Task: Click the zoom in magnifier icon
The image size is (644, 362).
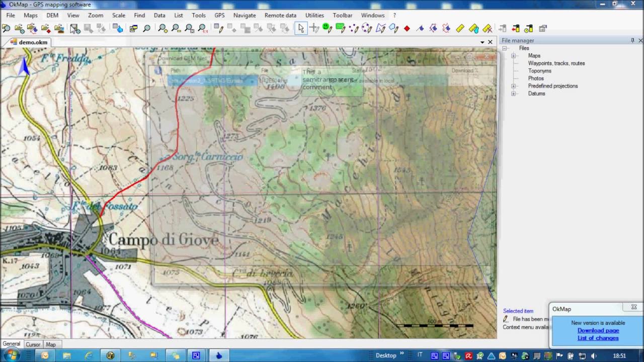Action: coord(163,28)
